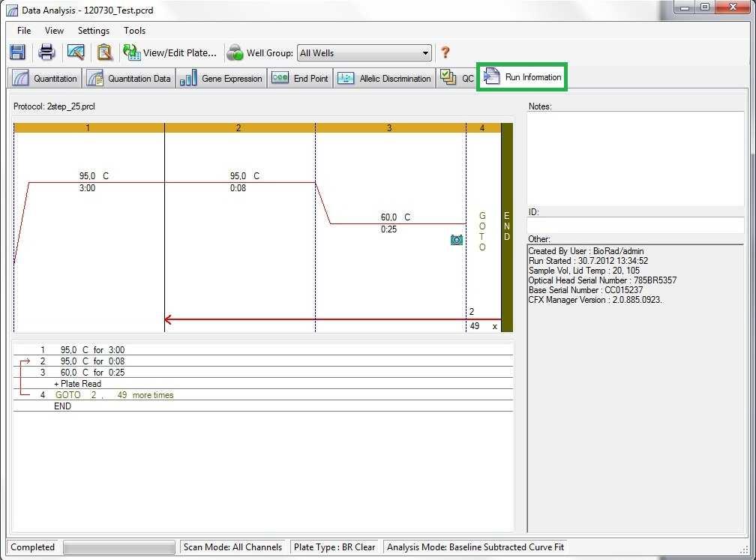Open the Tools menu
The width and height of the screenshot is (756, 560).
[134, 30]
